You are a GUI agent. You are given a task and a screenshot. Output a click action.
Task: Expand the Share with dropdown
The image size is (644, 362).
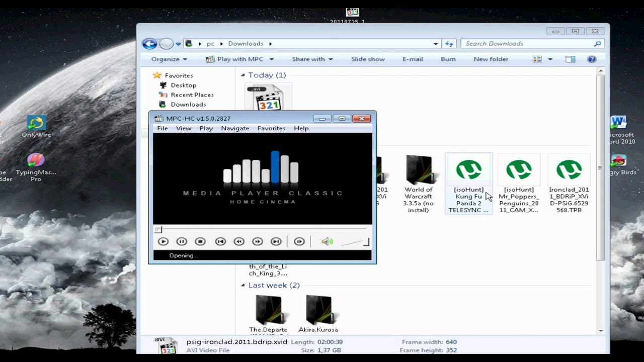point(312,59)
